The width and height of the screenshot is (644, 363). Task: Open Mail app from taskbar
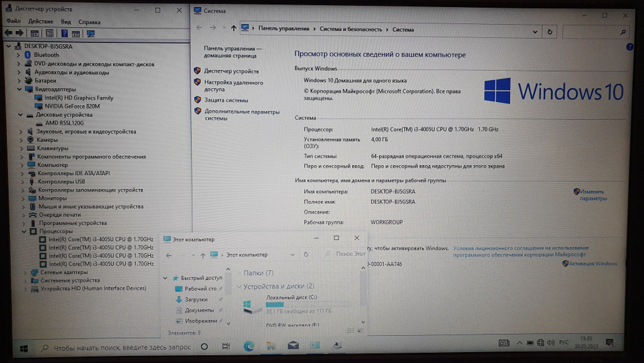point(293,346)
